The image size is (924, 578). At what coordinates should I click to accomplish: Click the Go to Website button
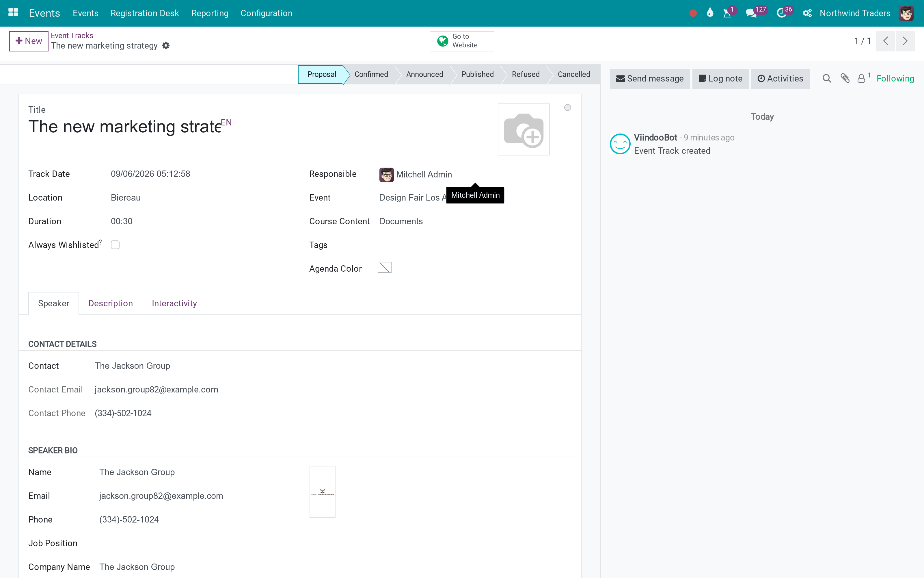pyautogui.click(x=462, y=41)
